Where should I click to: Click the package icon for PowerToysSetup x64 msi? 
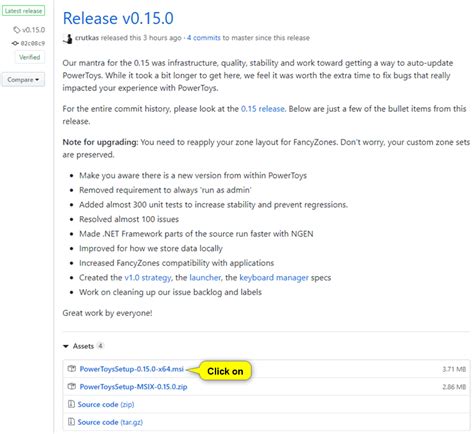tap(71, 369)
